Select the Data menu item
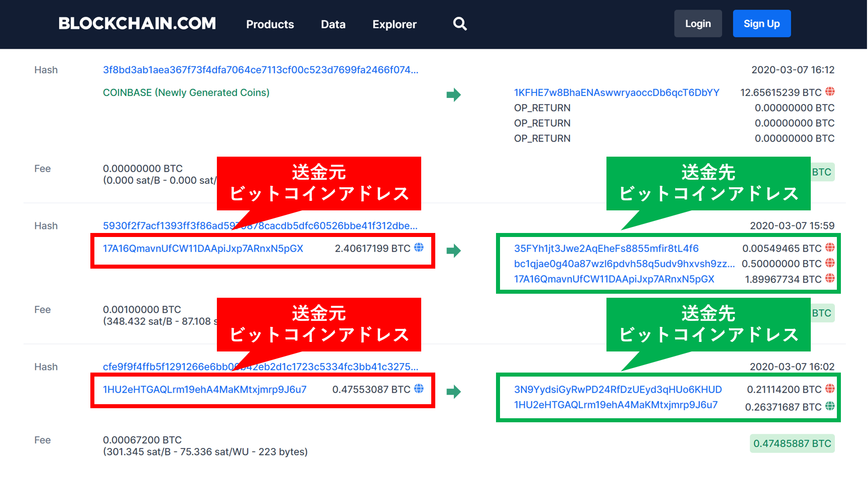Screen dimensions: 868x478 [333, 24]
